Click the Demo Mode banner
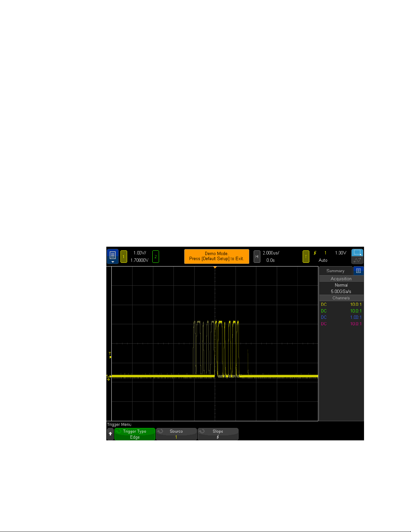 [217, 256]
